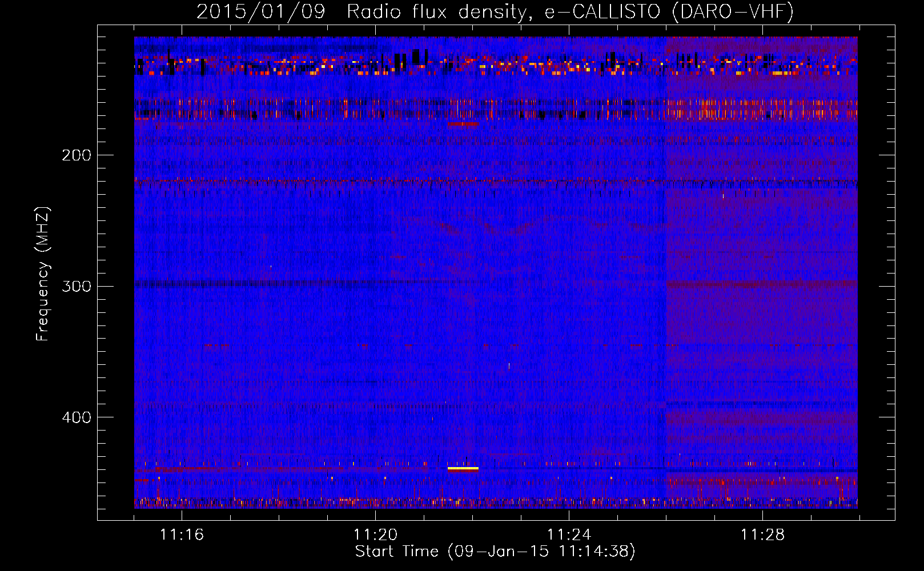Click the "400" frequency tick label
Image resolution: width=924 pixels, height=571 pixels.
(x=77, y=417)
